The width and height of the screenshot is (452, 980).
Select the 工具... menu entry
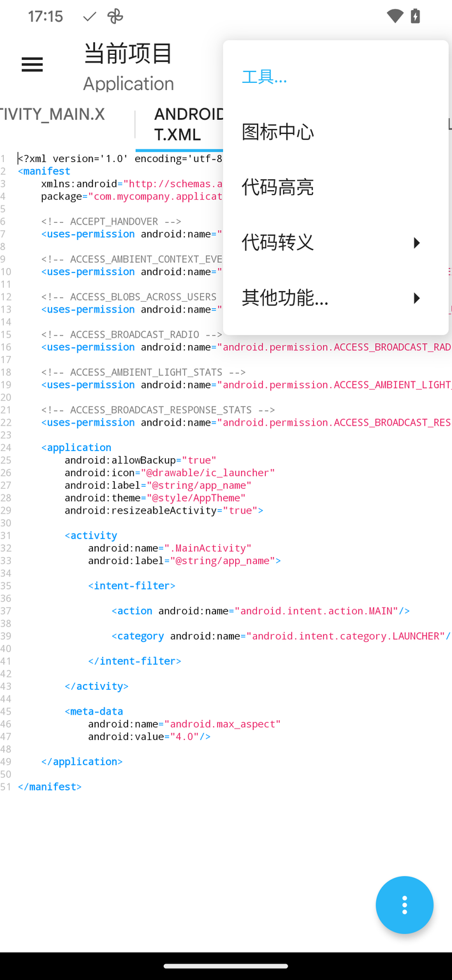coord(265,77)
